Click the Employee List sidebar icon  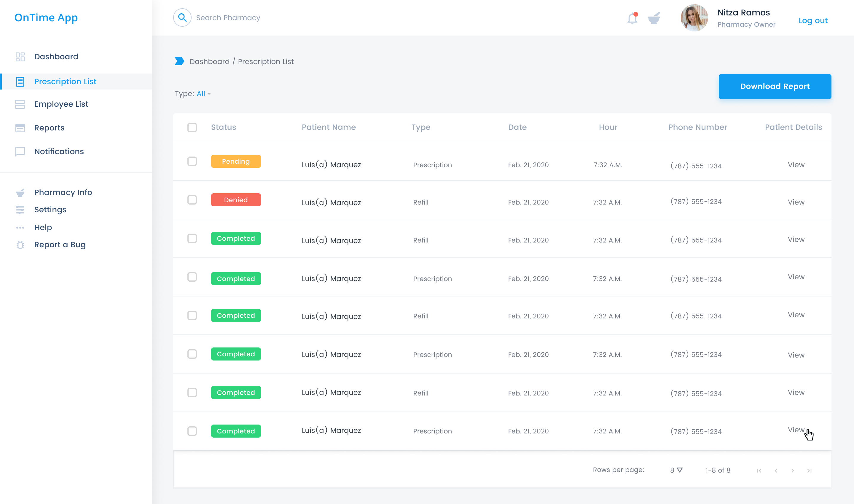20,104
